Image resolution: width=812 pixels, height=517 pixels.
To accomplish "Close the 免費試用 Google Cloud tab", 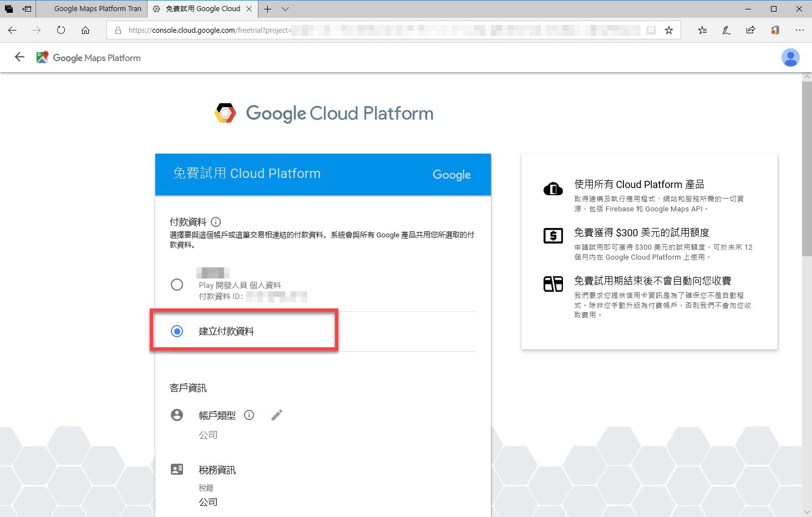I will [249, 9].
